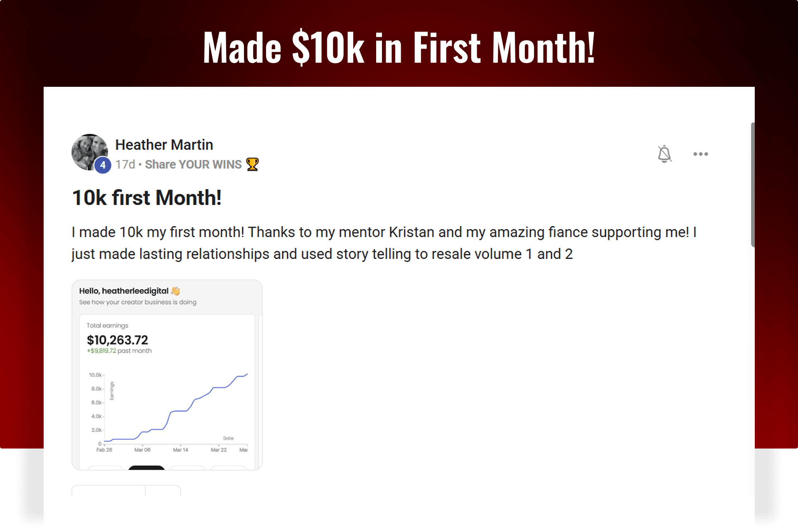Click the Mar 14 label on chart axis
This screenshot has height=532, width=798.
click(x=180, y=450)
